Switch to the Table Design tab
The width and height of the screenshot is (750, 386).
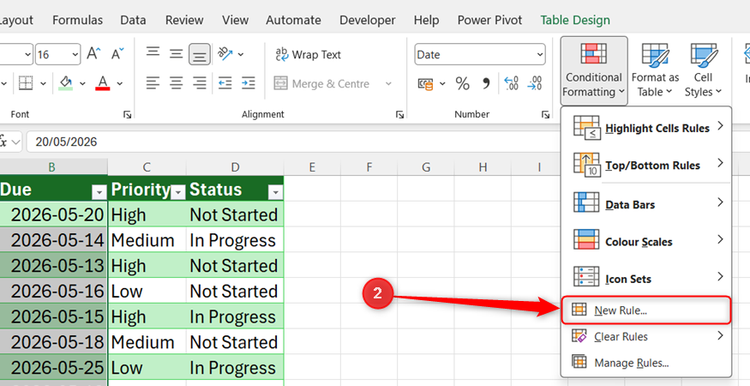(x=575, y=20)
